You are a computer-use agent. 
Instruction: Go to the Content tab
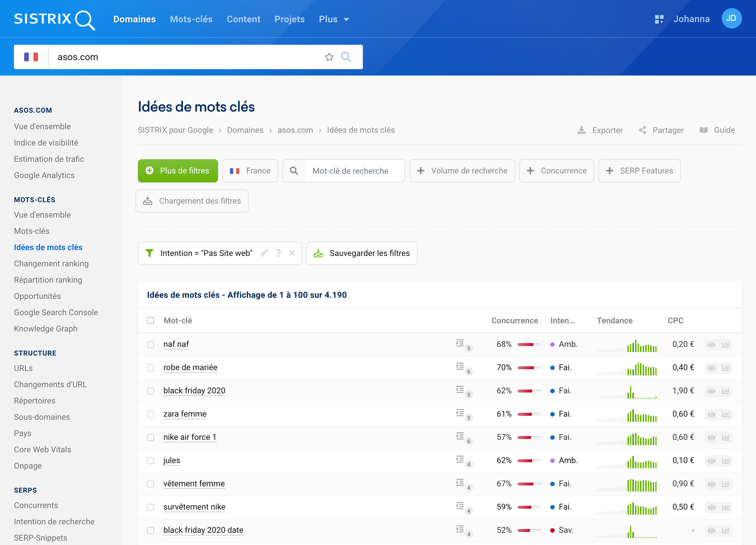[x=243, y=19]
